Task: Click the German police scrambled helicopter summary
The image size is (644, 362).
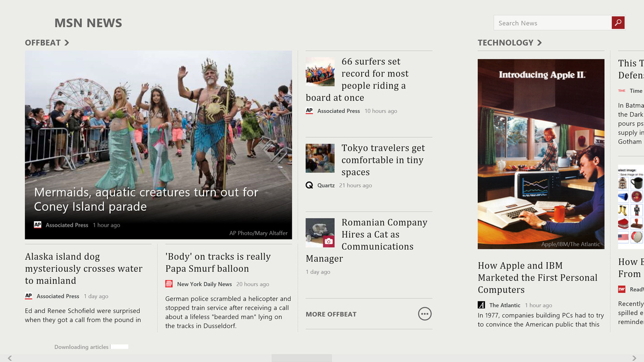Action: pyautogui.click(x=228, y=312)
